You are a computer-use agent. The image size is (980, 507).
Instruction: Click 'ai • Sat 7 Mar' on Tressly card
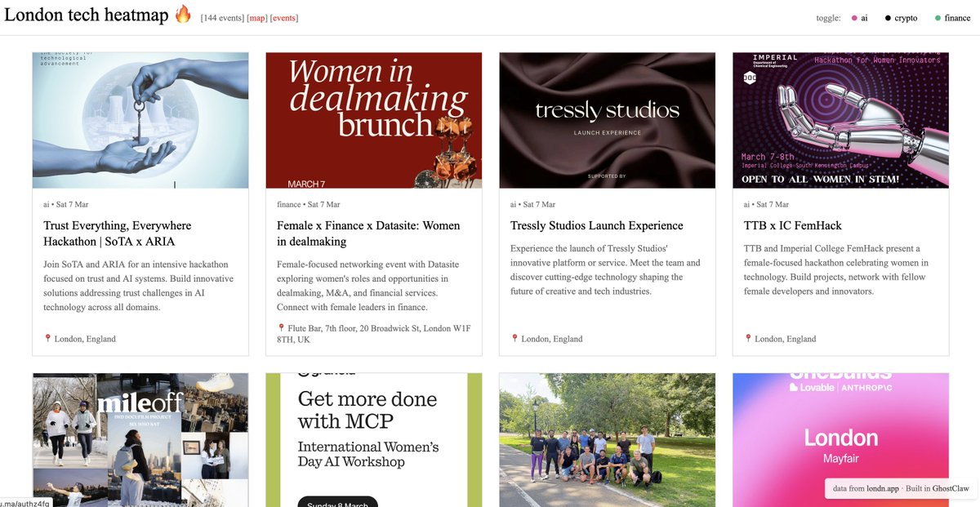click(x=532, y=204)
